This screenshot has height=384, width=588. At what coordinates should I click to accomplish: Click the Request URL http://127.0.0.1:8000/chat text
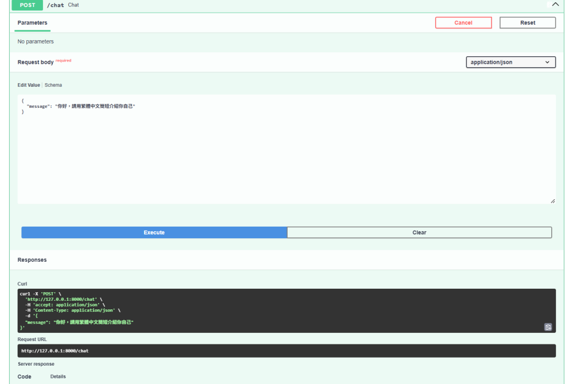point(55,351)
